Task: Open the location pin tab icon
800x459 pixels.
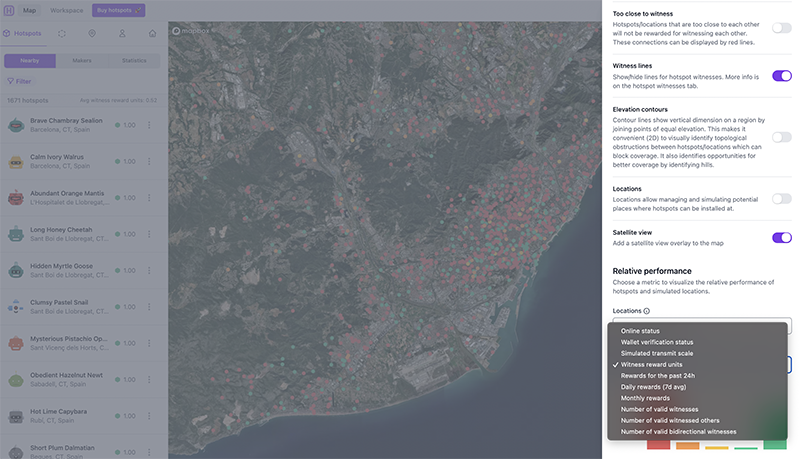Action: (x=92, y=33)
